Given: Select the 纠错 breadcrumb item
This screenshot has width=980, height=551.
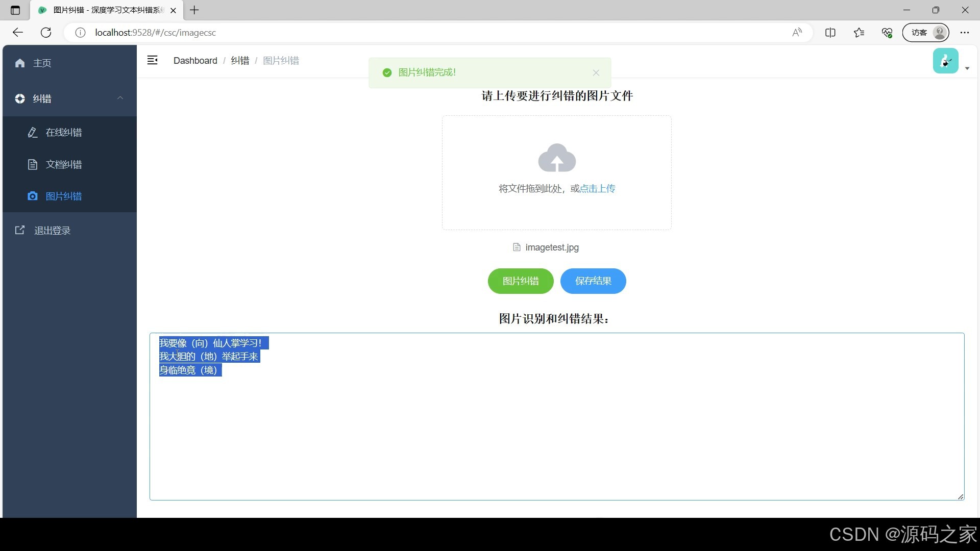Looking at the screenshot, I should [240, 60].
